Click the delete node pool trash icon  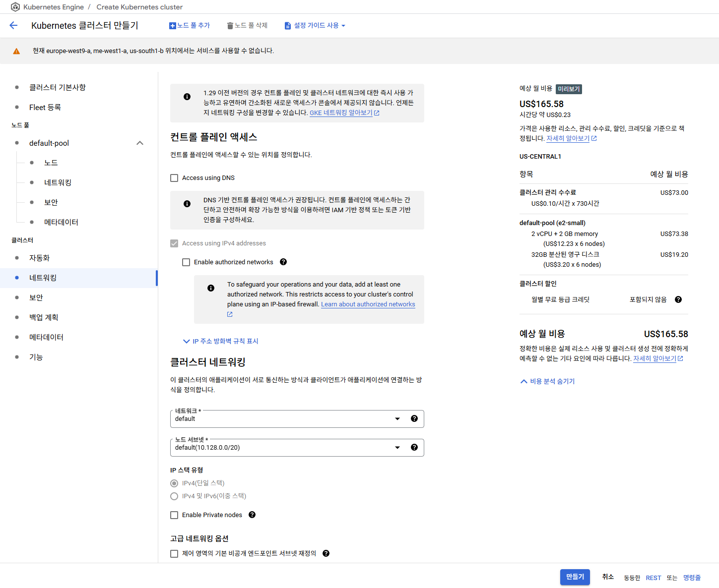[230, 26]
